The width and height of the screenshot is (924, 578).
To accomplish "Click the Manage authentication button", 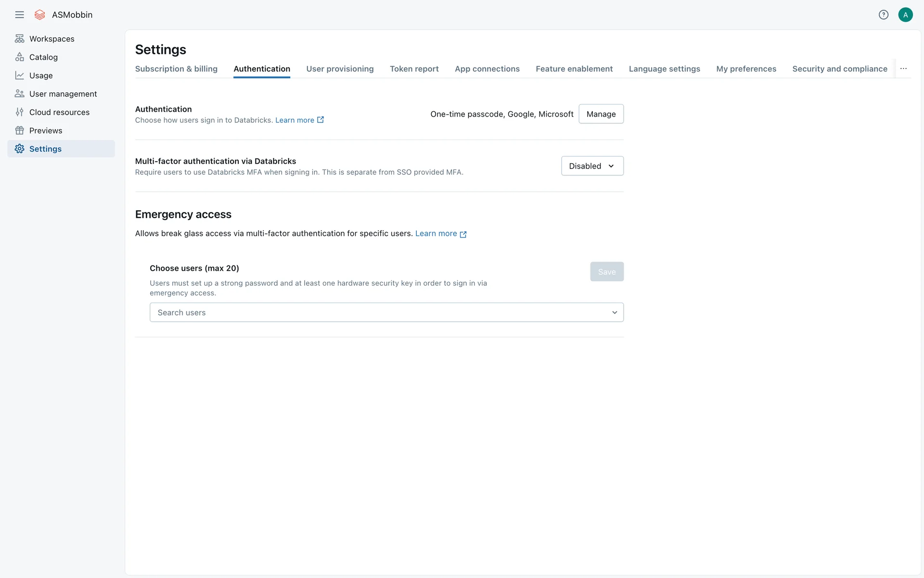I will coord(601,114).
